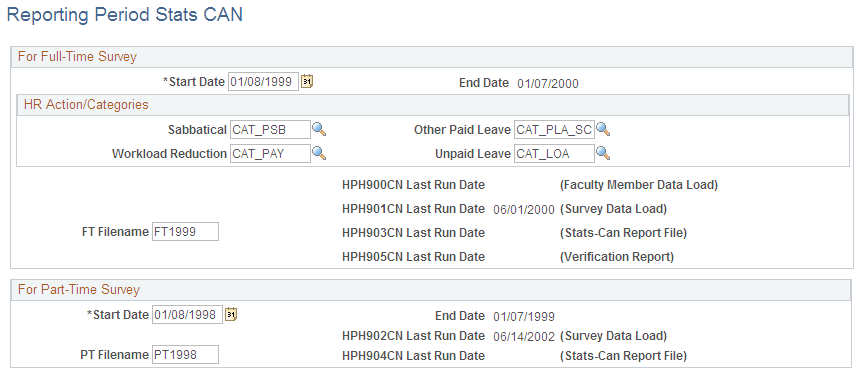Viewport: 861px width, 376px height.
Task: Click the Other Paid Leave field CAT_PLA_SC
Action: [555, 130]
